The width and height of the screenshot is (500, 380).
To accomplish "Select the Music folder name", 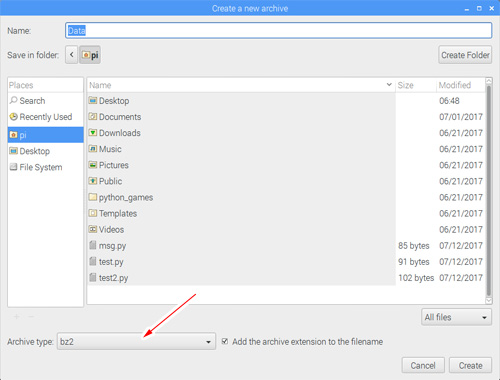I will point(110,149).
